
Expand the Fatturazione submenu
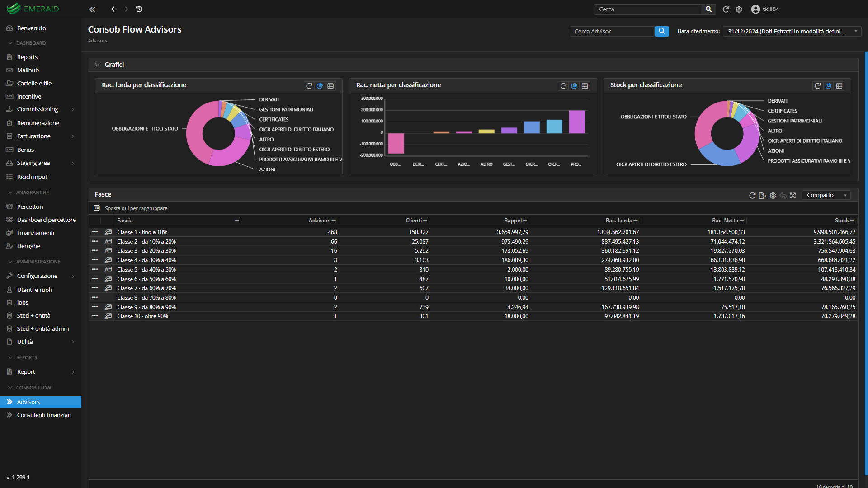[x=73, y=136]
